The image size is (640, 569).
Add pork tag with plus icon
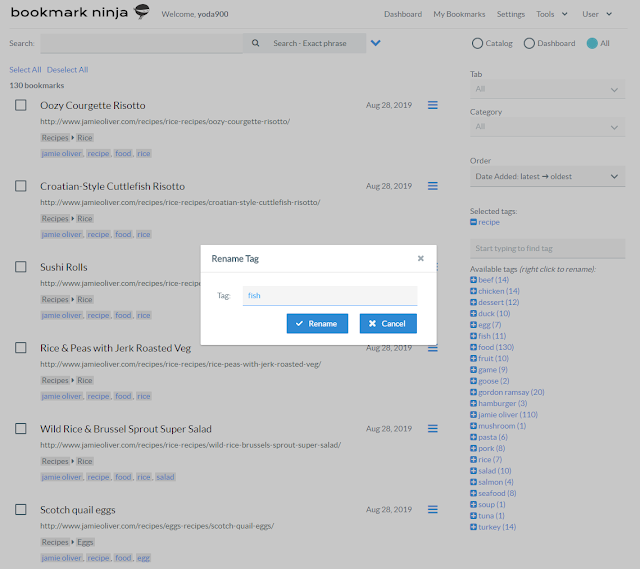(x=473, y=448)
